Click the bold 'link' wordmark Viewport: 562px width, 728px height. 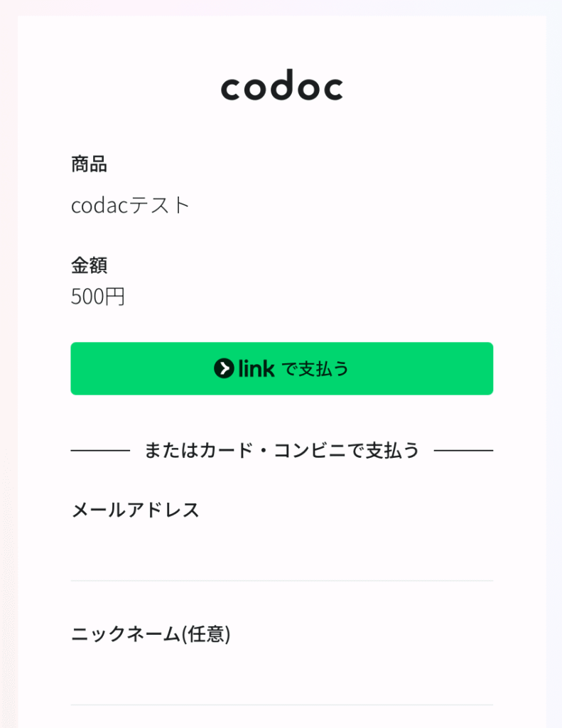256,369
